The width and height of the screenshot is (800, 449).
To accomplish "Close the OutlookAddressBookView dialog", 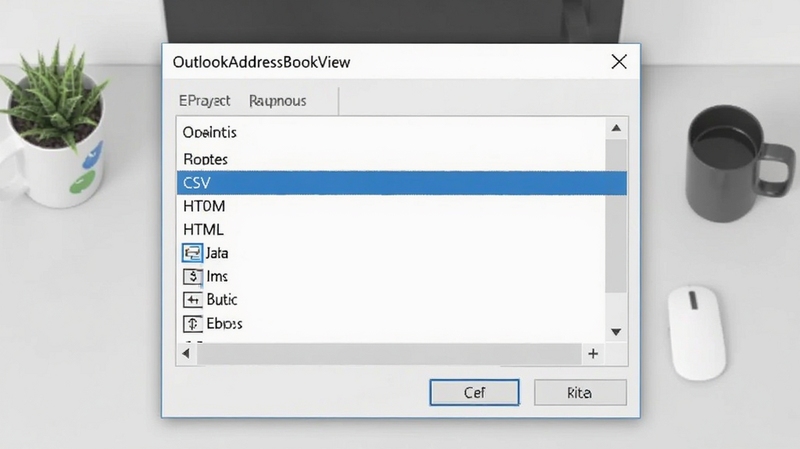I will pos(619,62).
